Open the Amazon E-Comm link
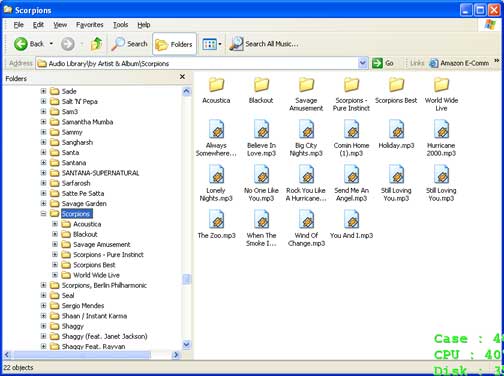The image size is (504, 376). point(459,63)
